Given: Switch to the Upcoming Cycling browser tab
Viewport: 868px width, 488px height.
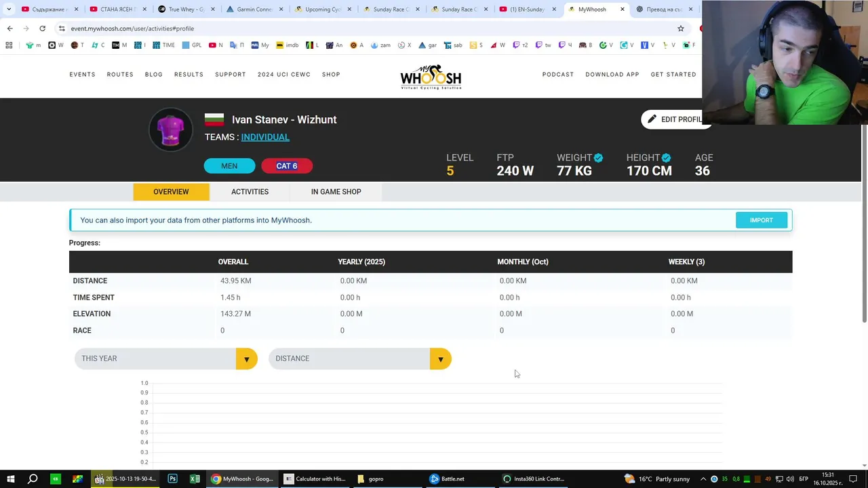Looking at the screenshot, I should point(323,9).
